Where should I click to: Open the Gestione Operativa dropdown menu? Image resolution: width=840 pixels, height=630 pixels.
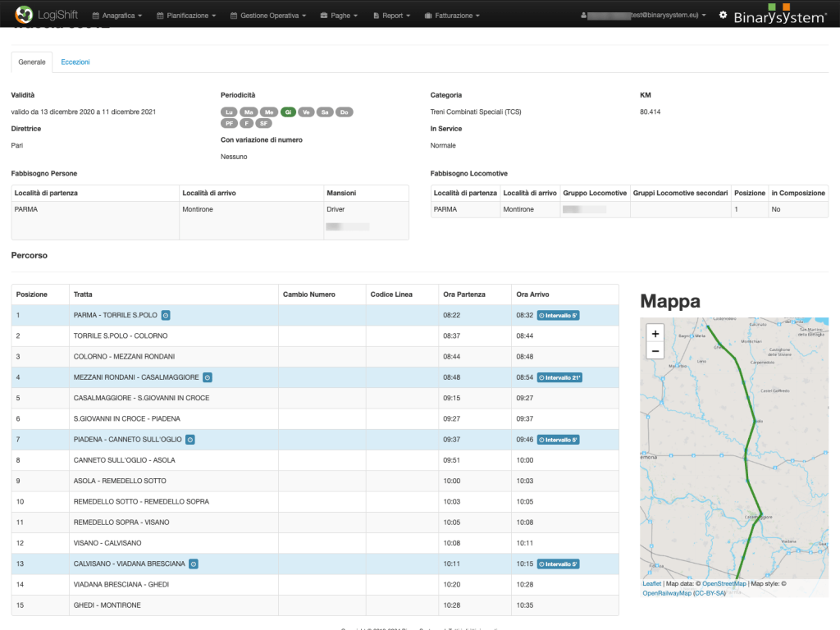(268, 16)
